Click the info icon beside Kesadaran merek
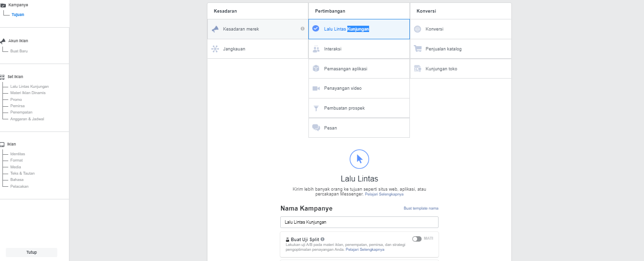The width and height of the screenshot is (644, 261). pyautogui.click(x=303, y=29)
